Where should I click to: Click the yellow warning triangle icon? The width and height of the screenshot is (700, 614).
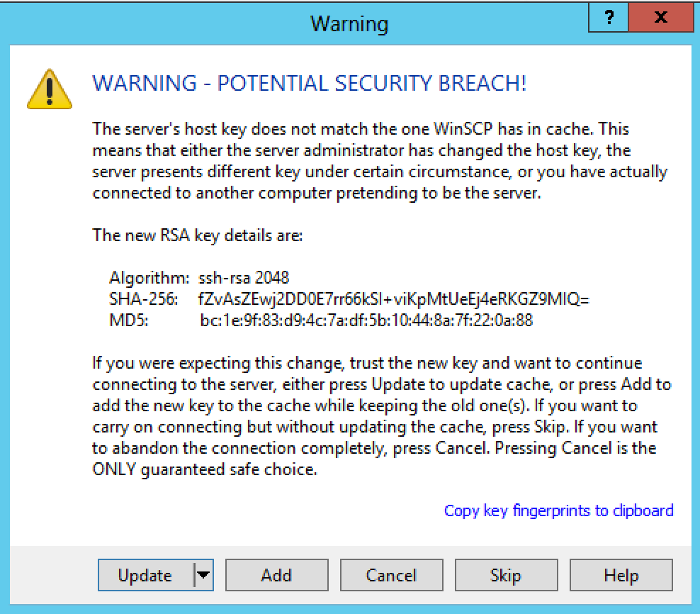coord(49,89)
